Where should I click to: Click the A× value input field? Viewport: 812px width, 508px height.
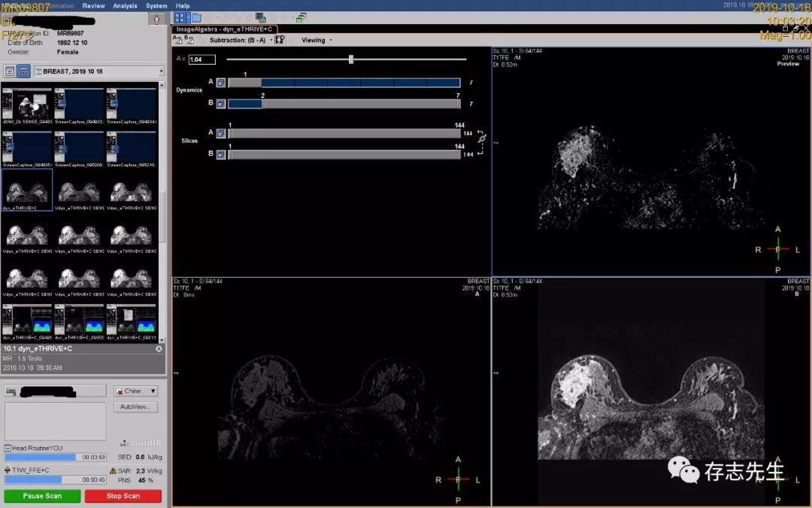[x=201, y=59]
